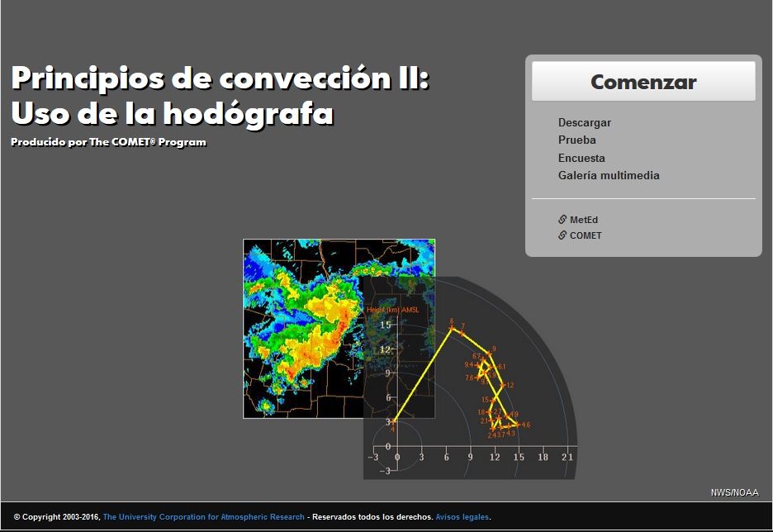The width and height of the screenshot is (773, 532).
Task: Open the Descargar link
Action: click(584, 123)
